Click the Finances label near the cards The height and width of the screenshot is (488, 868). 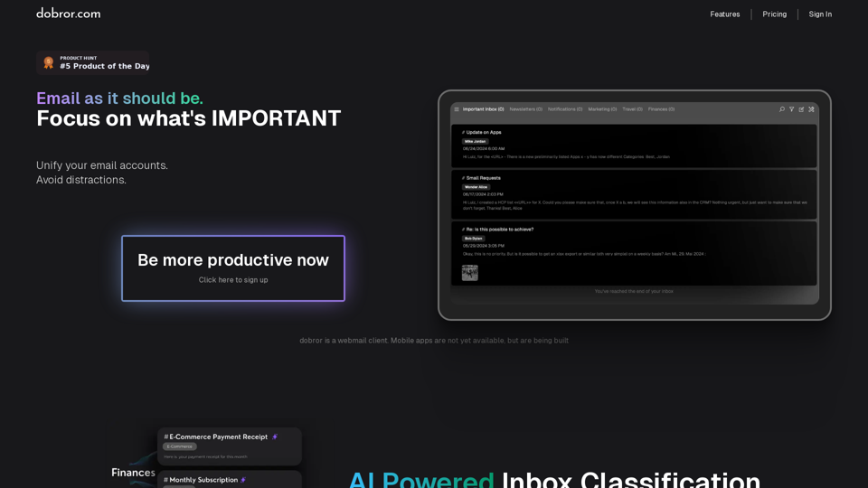tap(133, 473)
